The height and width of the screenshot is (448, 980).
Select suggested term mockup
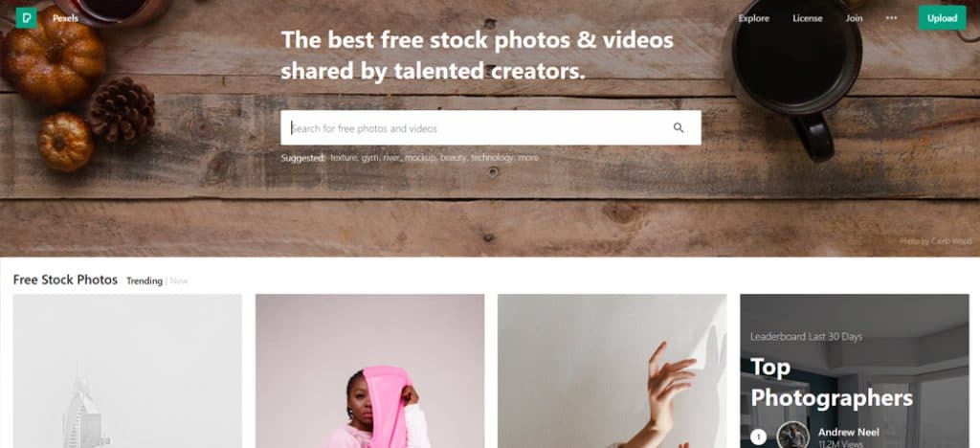[420, 158]
